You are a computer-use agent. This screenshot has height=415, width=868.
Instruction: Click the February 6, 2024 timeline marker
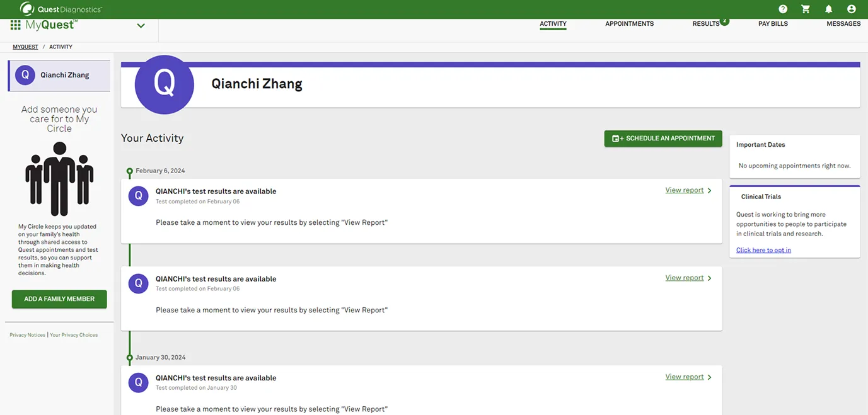(x=129, y=171)
